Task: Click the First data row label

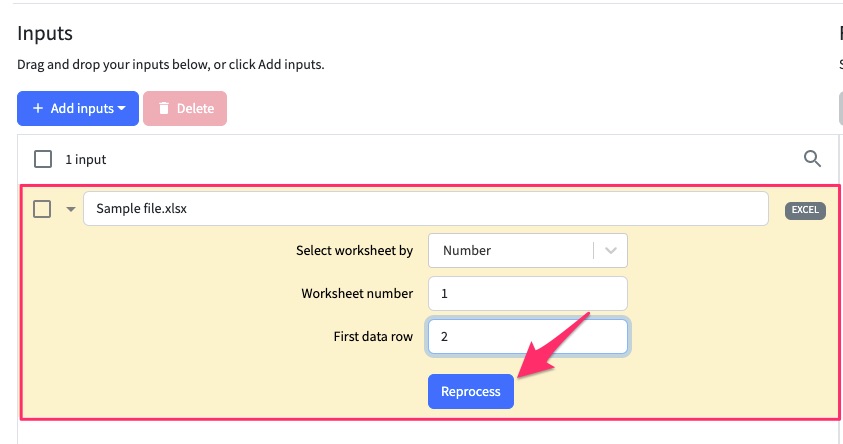Action: pyautogui.click(x=373, y=336)
